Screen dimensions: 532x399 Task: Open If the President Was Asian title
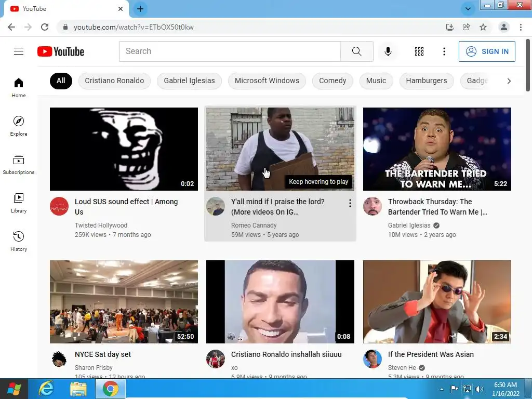pyautogui.click(x=431, y=354)
